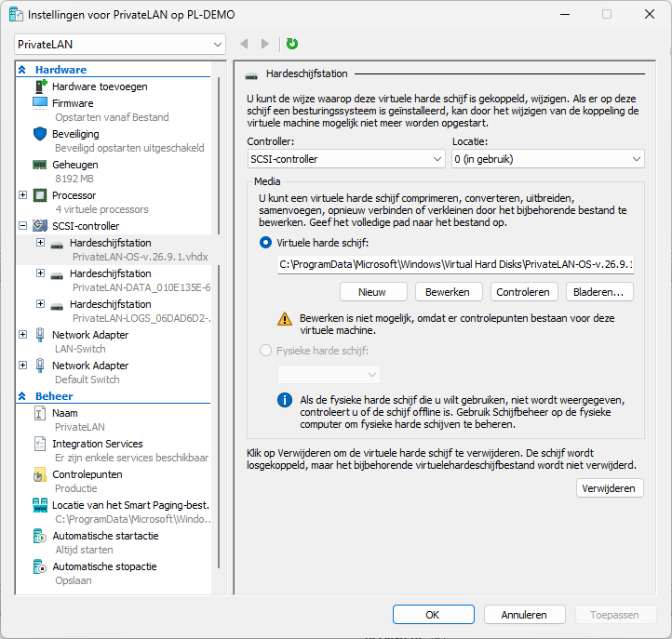The height and width of the screenshot is (639, 672).
Task: Click the back navigation arrow
Action: point(244,44)
